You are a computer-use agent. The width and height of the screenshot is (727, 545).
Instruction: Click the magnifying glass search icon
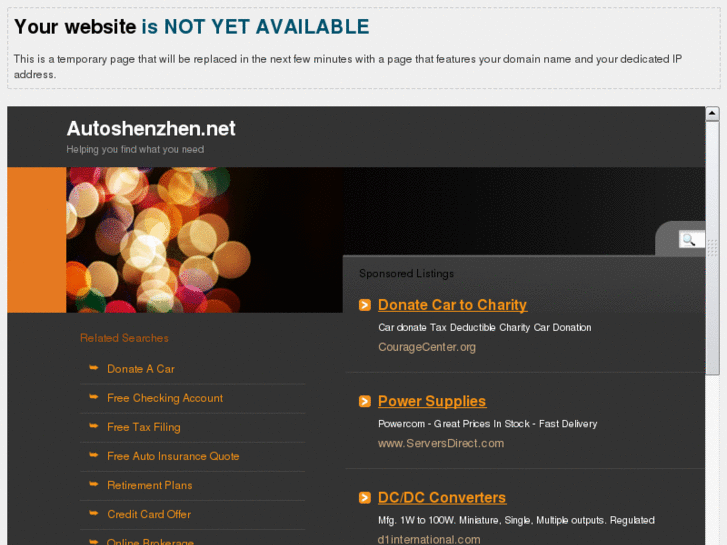[689, 240]
